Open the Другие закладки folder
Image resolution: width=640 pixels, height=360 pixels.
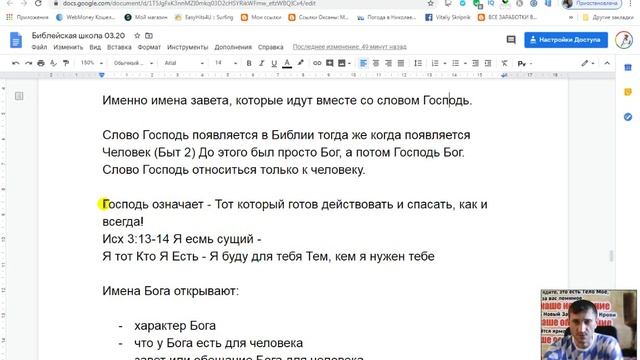click(x=608, y=18)
